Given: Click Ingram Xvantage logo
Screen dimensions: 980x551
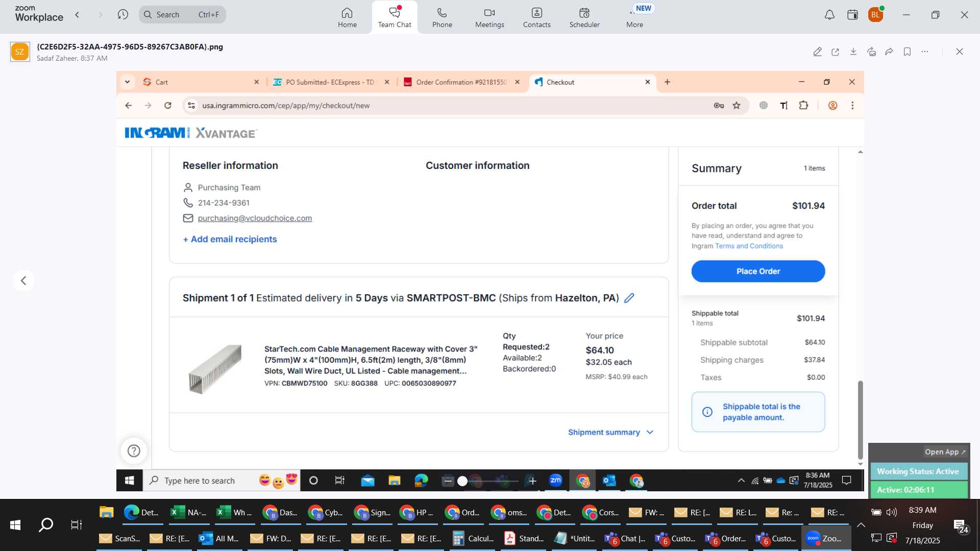Looking at the screenshot, I should click(x=191, y=133).
